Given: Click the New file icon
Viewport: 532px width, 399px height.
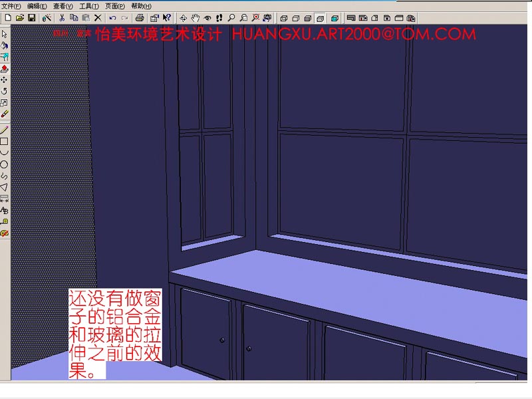Looking at the screenshot, I should pos(8,18).
